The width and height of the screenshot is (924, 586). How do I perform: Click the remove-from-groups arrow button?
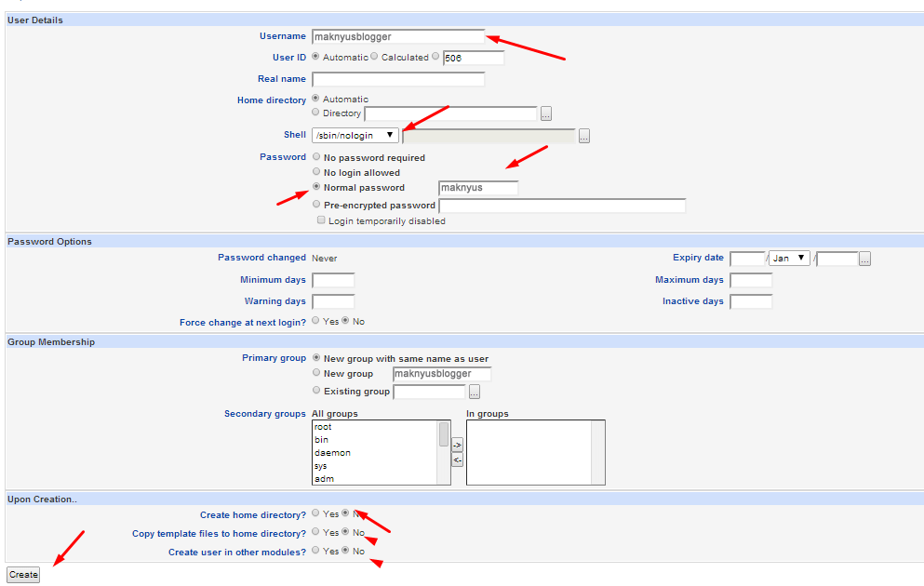(457, 459)
